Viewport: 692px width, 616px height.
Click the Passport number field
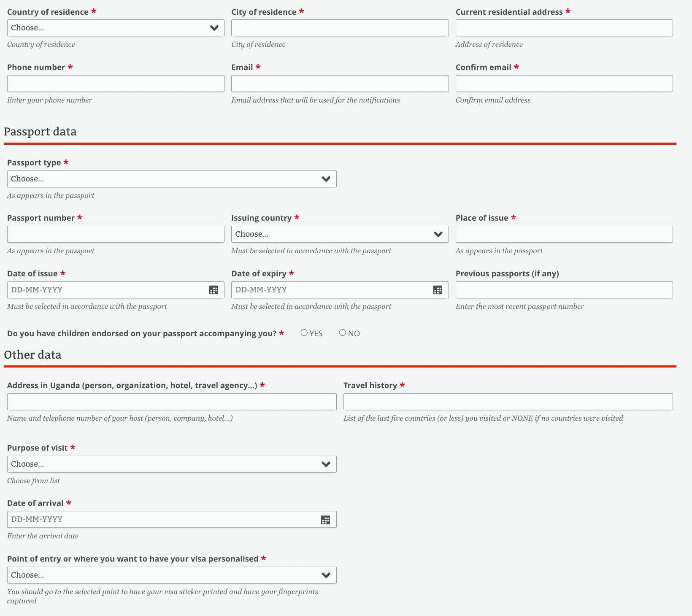116,234
